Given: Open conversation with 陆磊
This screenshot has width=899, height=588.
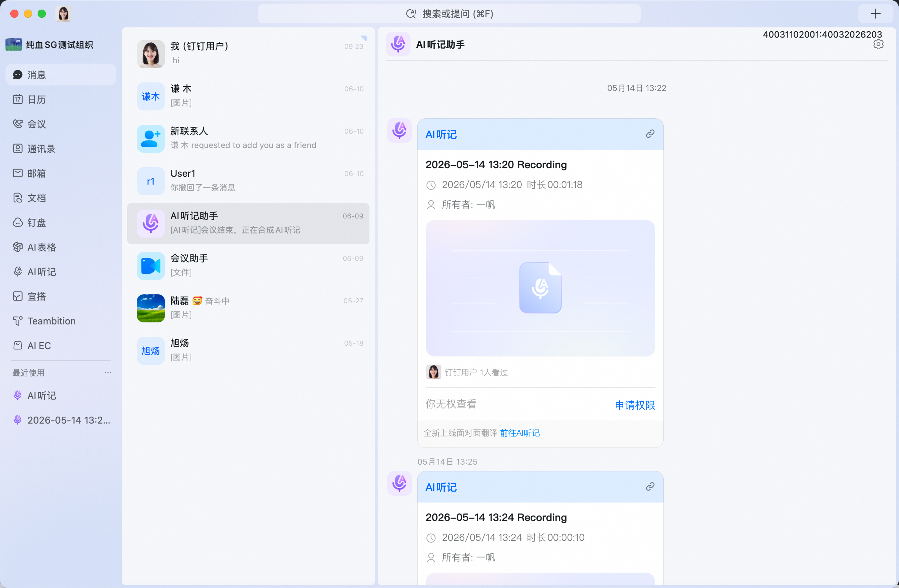Looking at the screenshot, I should coord(248,308).
